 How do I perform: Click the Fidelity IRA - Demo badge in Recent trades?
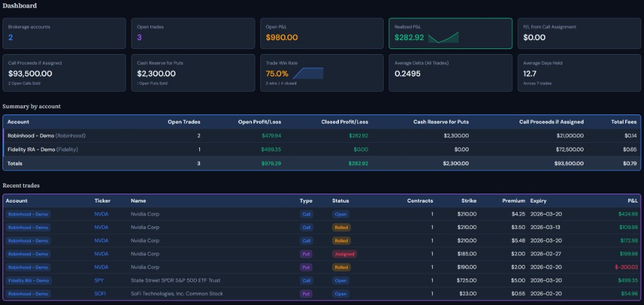30,280
